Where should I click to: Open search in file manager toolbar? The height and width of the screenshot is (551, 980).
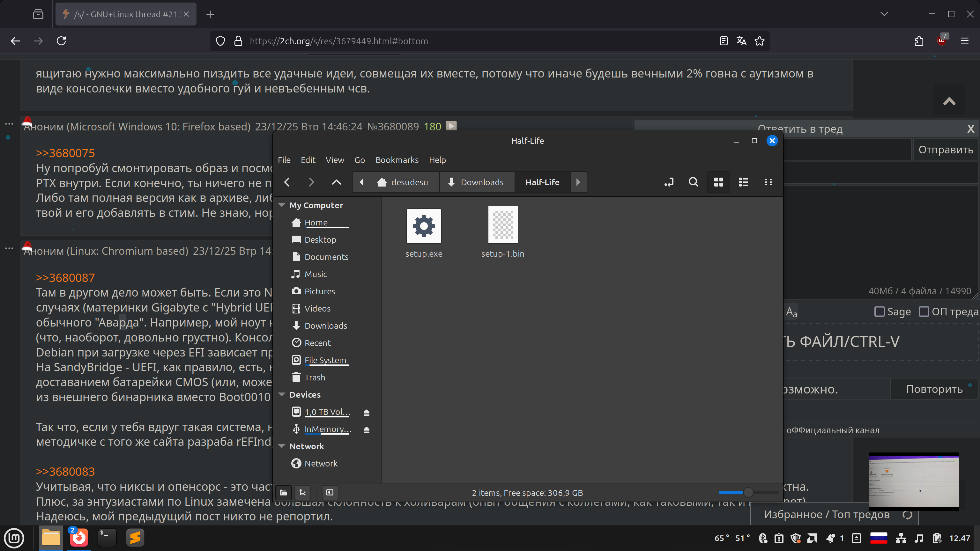(693, 182)
